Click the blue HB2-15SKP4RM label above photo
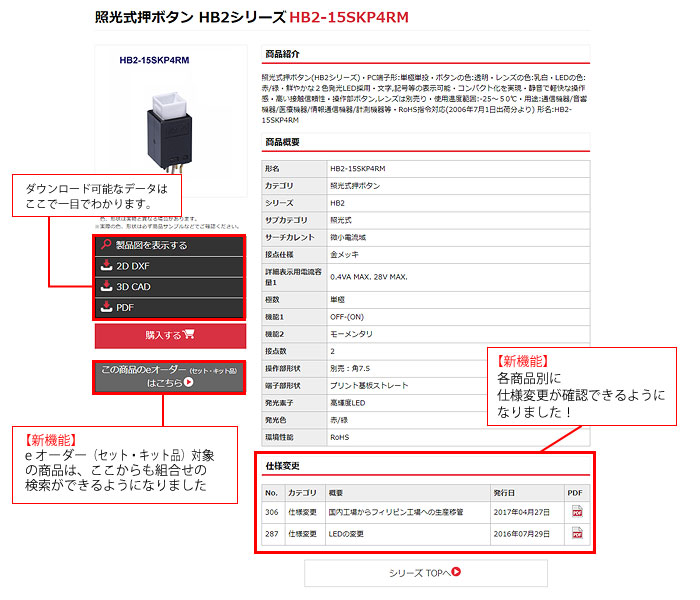The height and width of the screenshot is (600, 700). coord(154,60)
